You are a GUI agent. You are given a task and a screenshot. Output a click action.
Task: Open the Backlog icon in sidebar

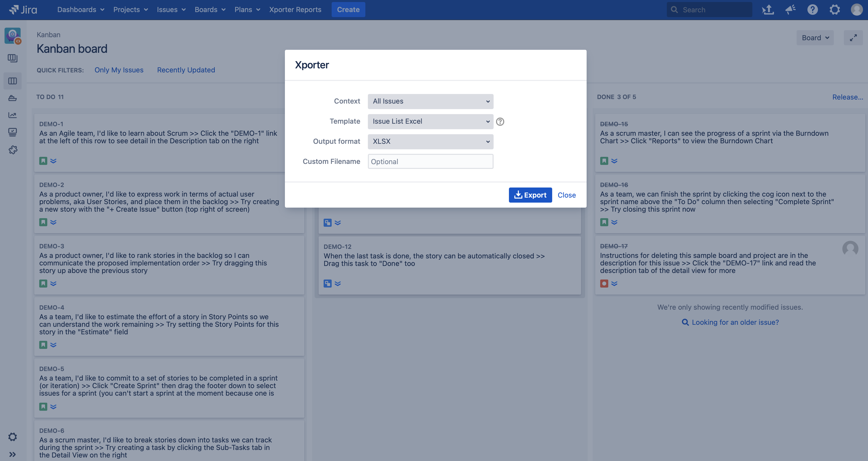tap(13, 58)
